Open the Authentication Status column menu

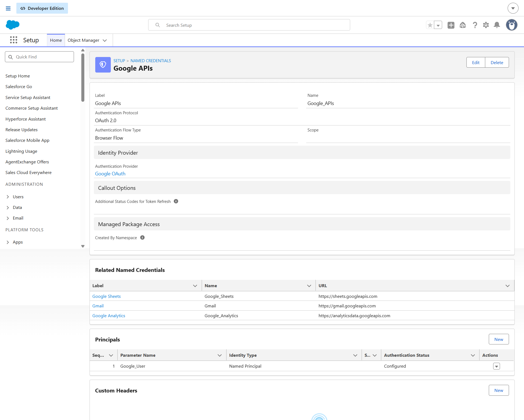coord(473,355)
